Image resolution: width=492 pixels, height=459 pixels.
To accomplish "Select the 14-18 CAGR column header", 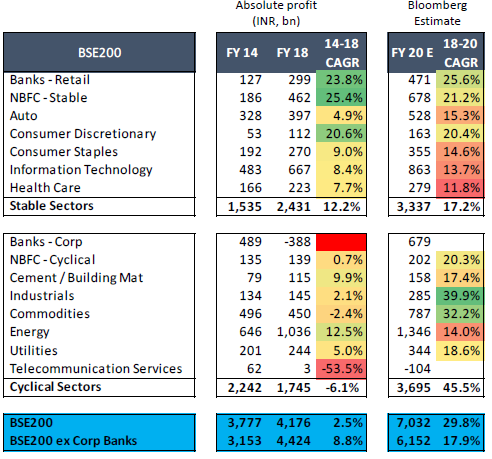I will tap(342, 53).
